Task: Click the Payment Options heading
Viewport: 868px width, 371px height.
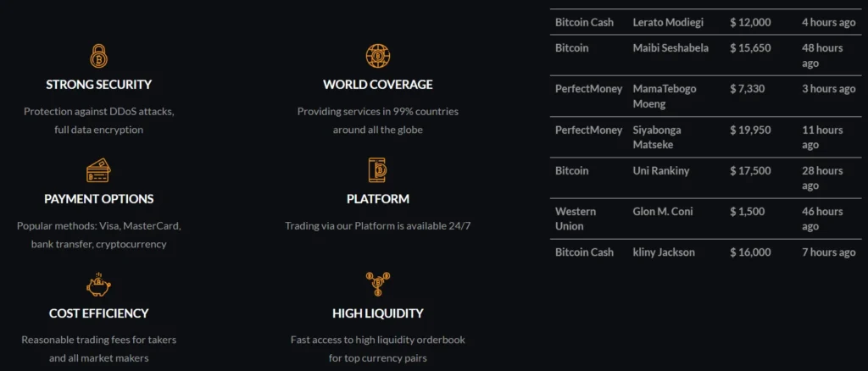Action: point(98,199)
